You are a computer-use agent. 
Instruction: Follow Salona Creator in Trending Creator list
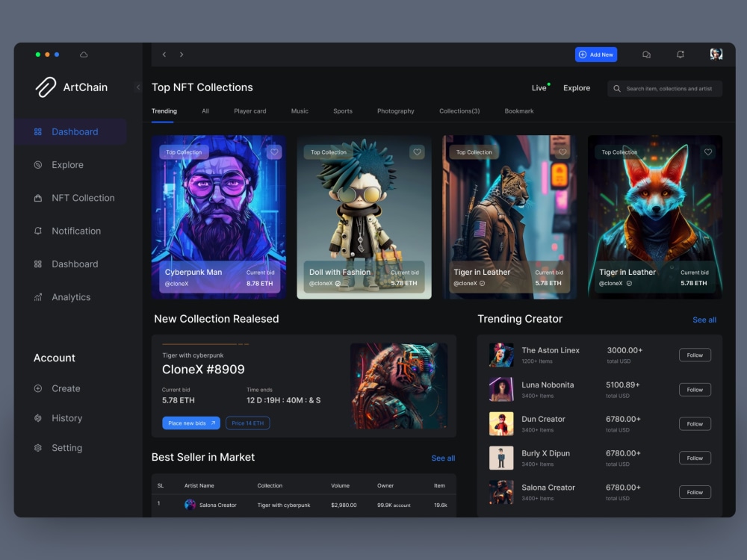pos(695,492)
